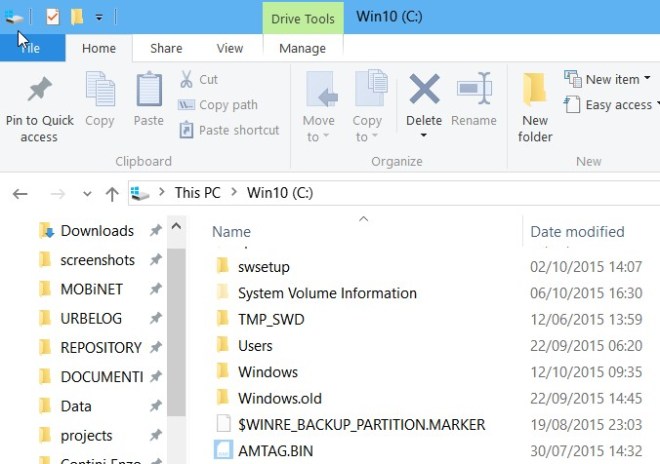Click date 12/10/2015 09:35
Screen dimensions: 660x464
[586, 372]
